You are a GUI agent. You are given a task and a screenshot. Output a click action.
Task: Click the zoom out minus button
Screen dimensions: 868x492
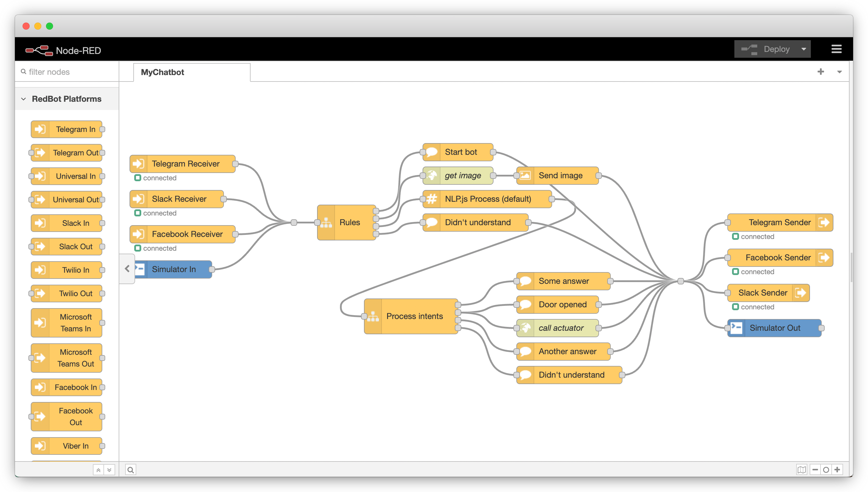pos(815,469)
